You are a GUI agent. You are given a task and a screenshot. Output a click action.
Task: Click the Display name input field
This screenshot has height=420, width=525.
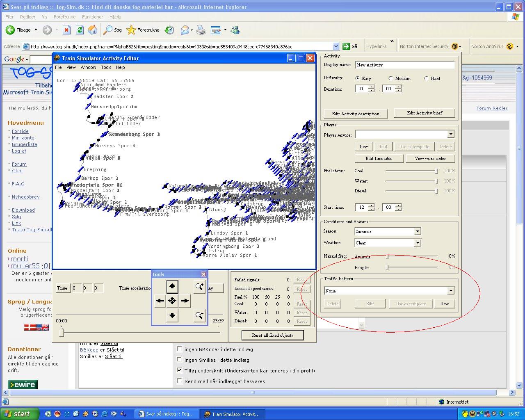405,65
